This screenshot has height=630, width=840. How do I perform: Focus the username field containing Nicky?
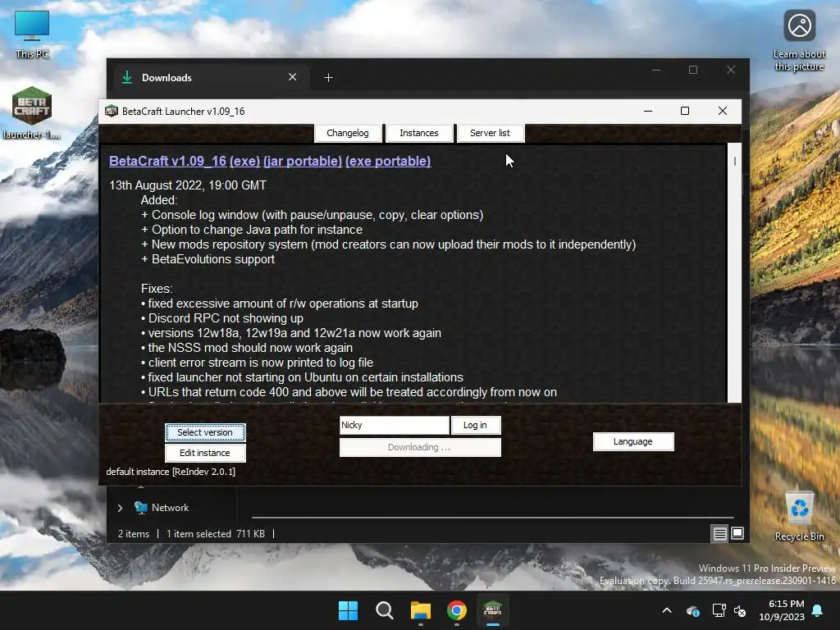(x=395, y=425)
